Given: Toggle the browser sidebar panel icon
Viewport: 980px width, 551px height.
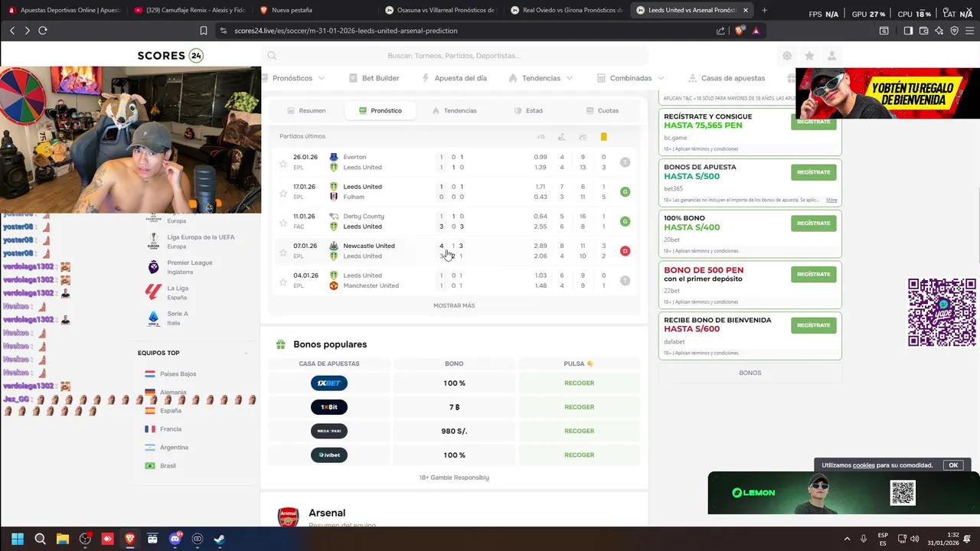Looking at the screenshot, I should [908, 31].
